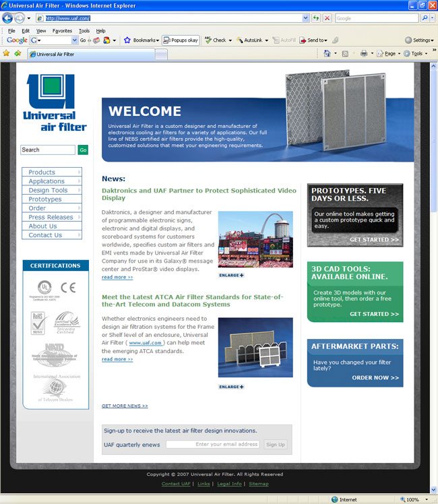
Task: Open the Help menu
Action: tap(100, 31)
